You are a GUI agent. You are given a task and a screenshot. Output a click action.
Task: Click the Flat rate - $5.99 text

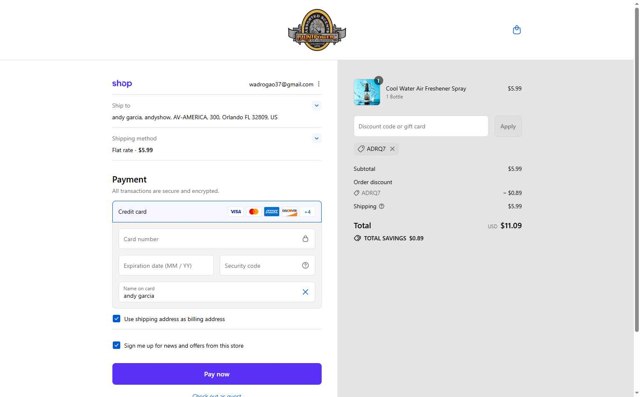[x=132, y=150]
